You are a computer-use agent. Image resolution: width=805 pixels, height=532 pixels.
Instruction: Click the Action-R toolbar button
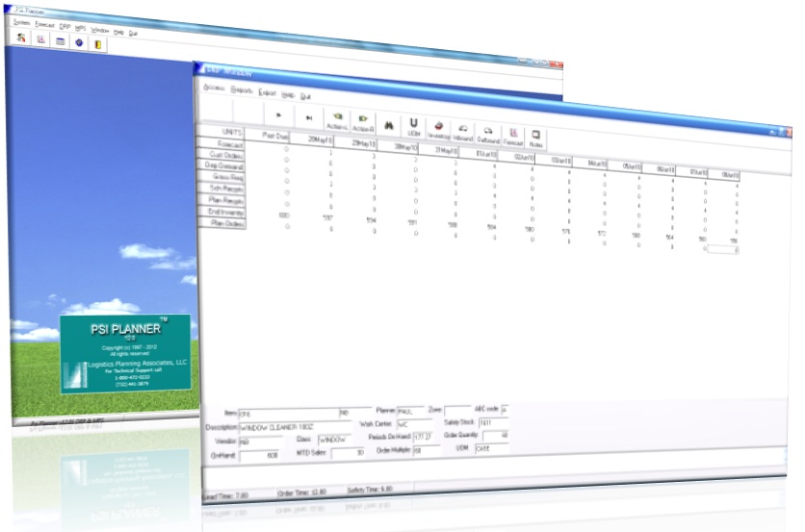coord(363,123)
